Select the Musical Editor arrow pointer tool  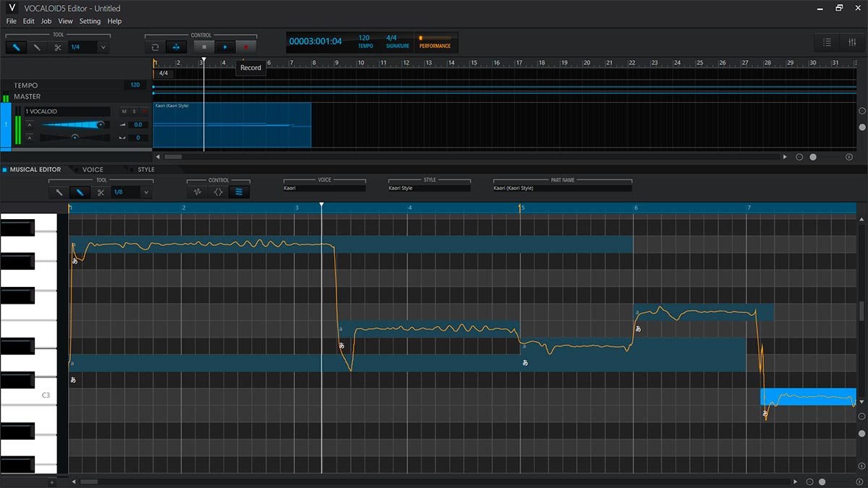tap(59, 192)
